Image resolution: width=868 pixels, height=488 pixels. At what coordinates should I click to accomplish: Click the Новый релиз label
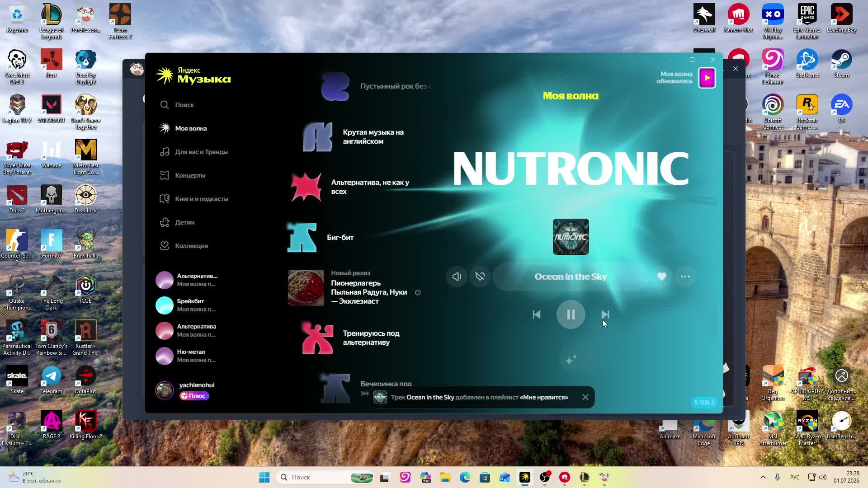point(350,273)
